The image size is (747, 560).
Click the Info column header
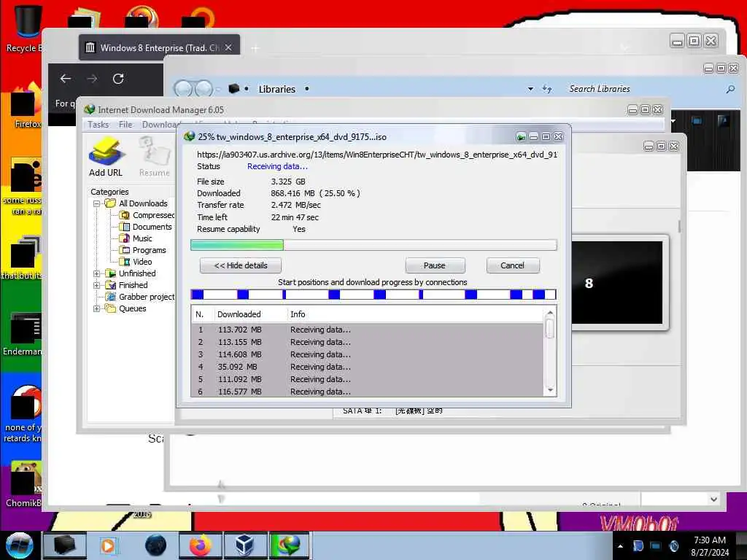[414, 314]
